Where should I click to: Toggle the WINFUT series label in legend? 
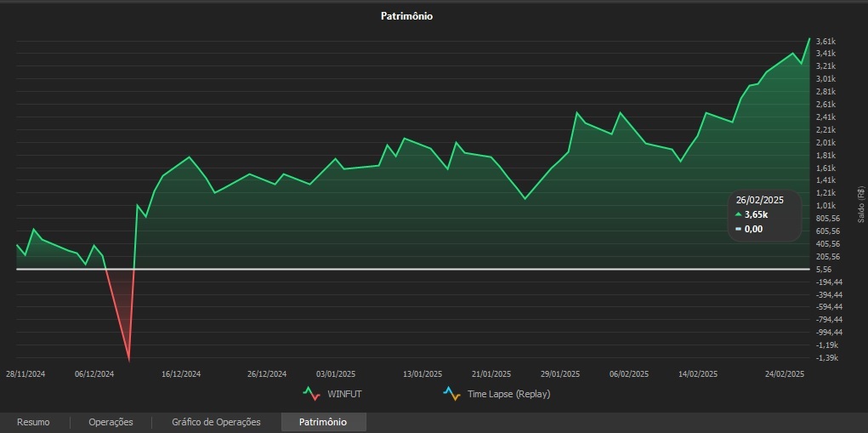344,395
